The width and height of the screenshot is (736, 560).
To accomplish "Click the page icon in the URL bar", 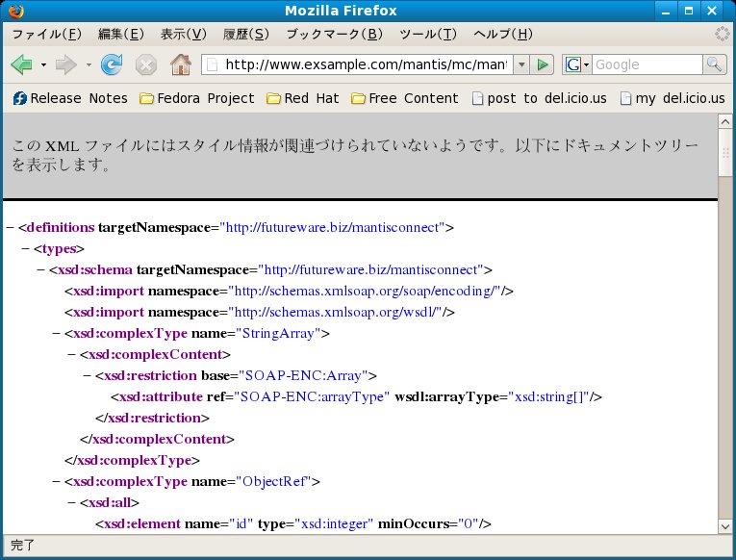I will click(x=213, y=64).
